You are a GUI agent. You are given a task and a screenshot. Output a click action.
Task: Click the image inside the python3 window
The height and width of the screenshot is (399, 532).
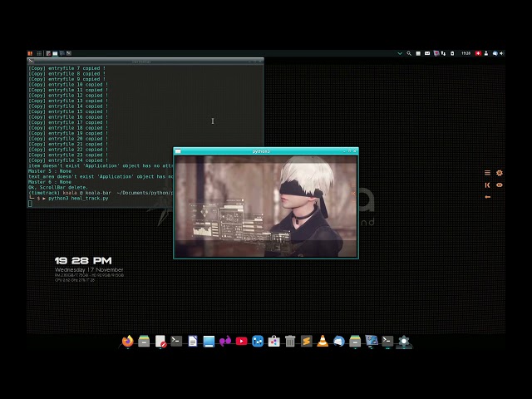point(266,206)
